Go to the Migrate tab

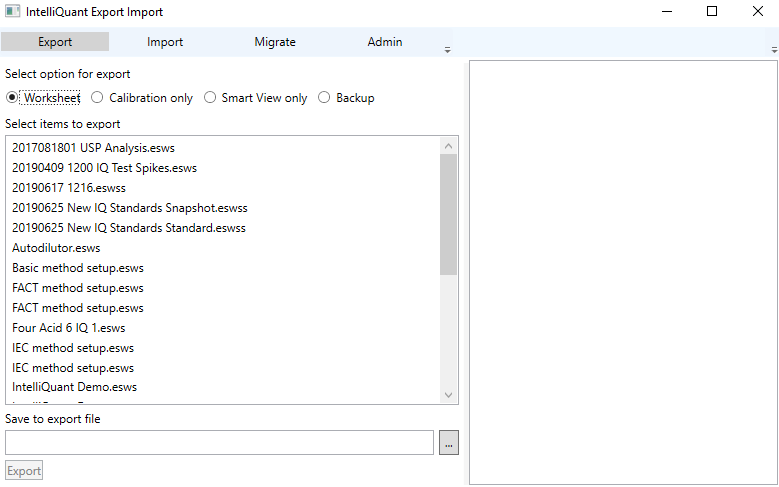[275, 42]
